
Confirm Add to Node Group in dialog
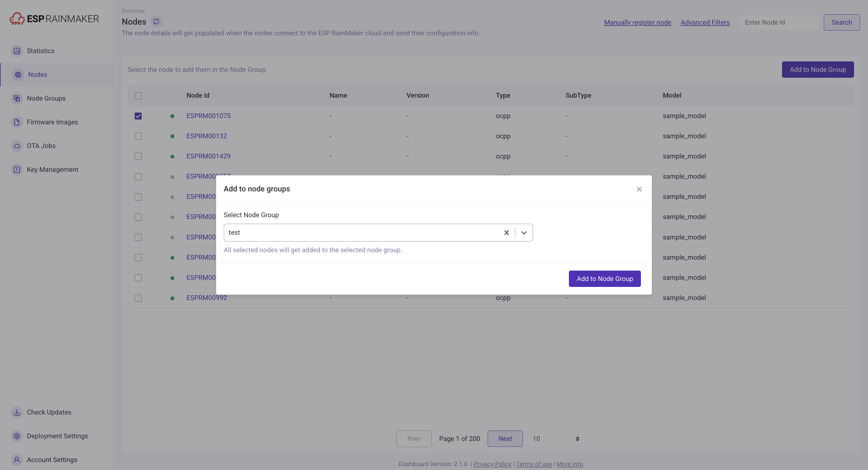coord(604,279)
